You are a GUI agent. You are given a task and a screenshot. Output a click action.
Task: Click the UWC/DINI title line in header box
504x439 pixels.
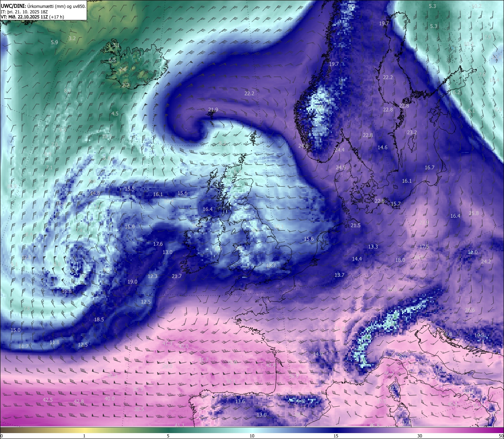pos(43,6)
